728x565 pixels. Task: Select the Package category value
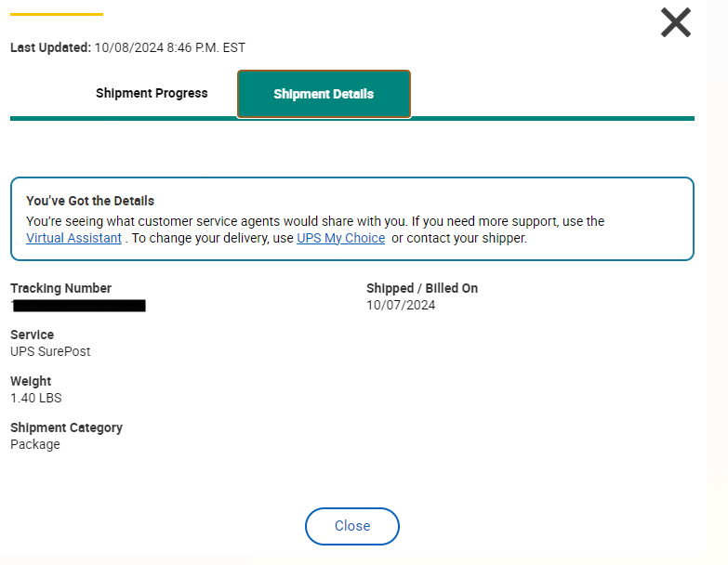pyautogui.click(x=35, y=444)
